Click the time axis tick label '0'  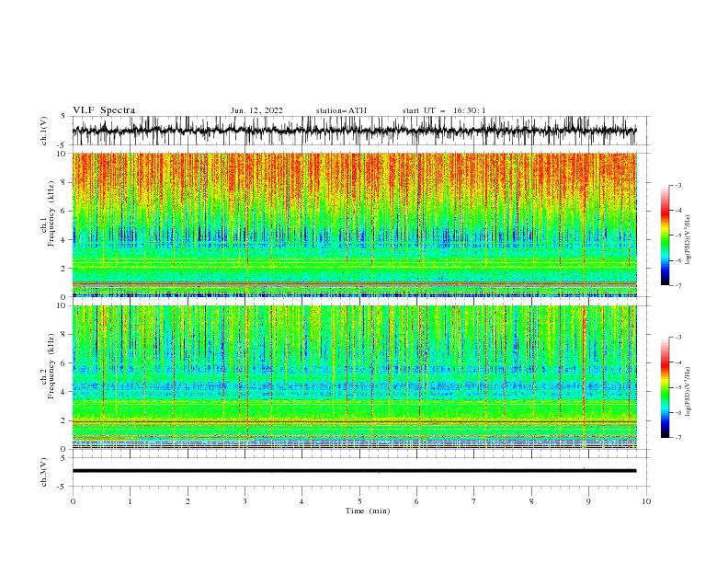[x=73, y=501]
